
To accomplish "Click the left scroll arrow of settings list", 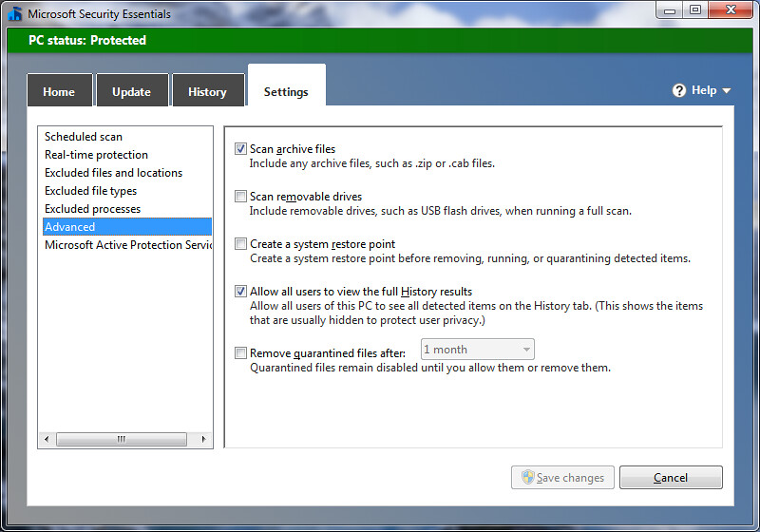I will (x=47, y=440).
